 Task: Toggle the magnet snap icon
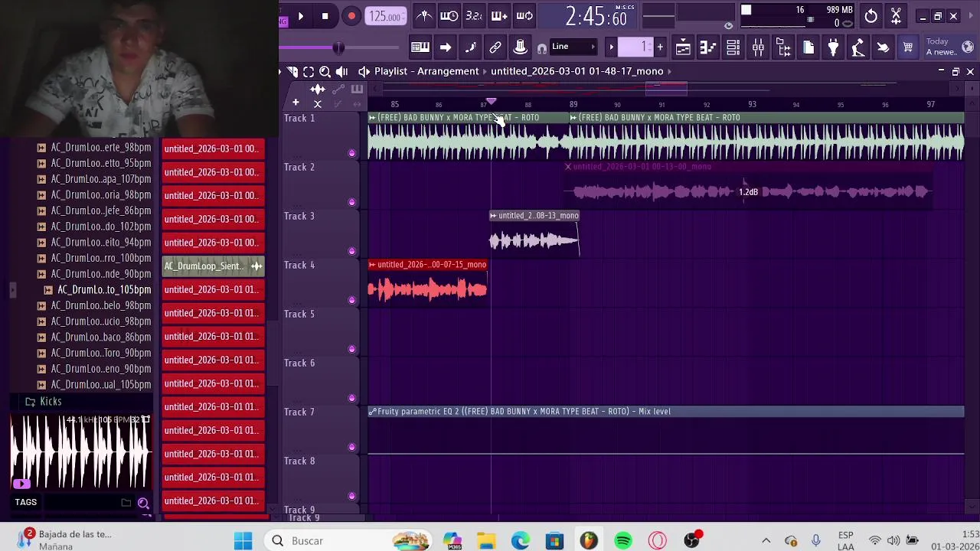(542, 48)
